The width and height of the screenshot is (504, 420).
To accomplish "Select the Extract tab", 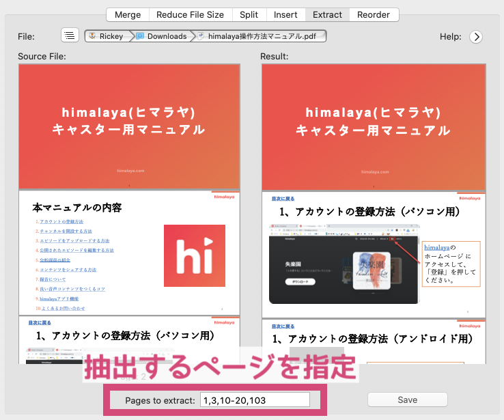I will 327,15.
